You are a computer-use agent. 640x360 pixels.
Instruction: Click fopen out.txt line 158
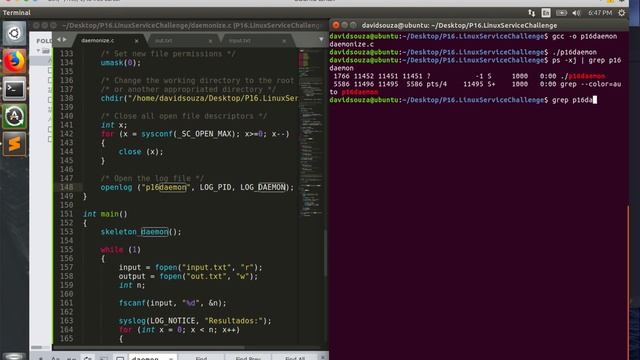click(188, 276)
